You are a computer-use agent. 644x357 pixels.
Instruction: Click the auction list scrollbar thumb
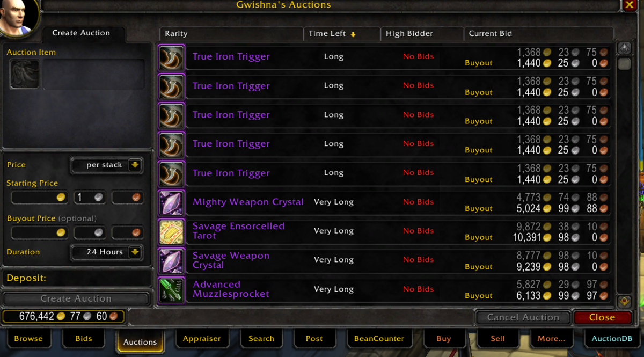[x=624, y=64]
